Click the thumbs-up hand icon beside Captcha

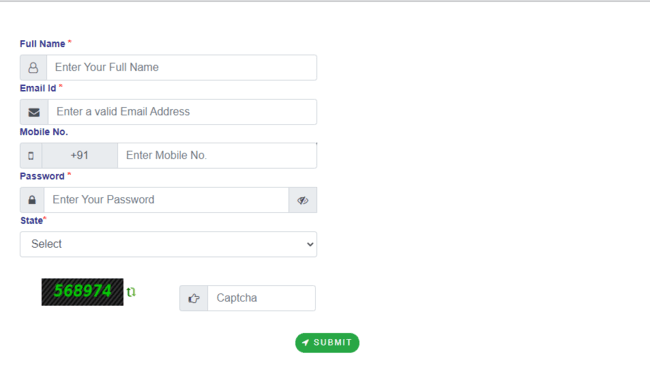pos(194,298)
